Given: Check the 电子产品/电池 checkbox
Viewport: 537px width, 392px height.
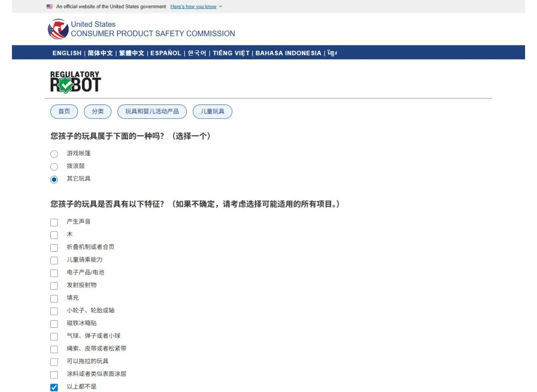Looking at the screenshot, I should click(x=54, y=273).
